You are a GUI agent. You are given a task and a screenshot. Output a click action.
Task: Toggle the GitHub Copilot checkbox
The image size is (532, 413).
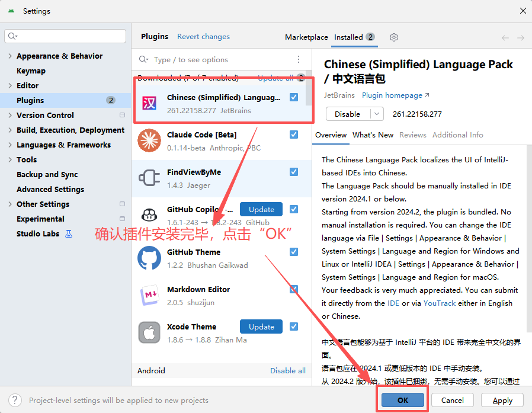point(294,209)
